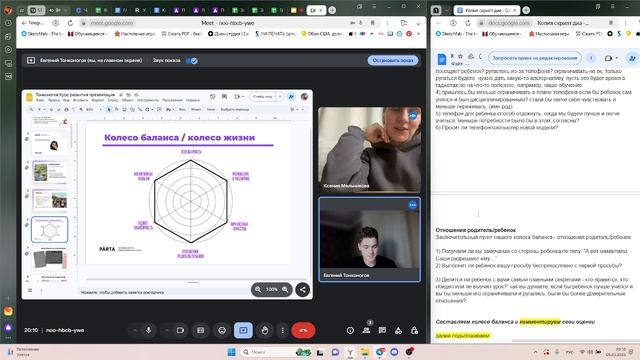End the call with red hang-up button

coord(303,330)
